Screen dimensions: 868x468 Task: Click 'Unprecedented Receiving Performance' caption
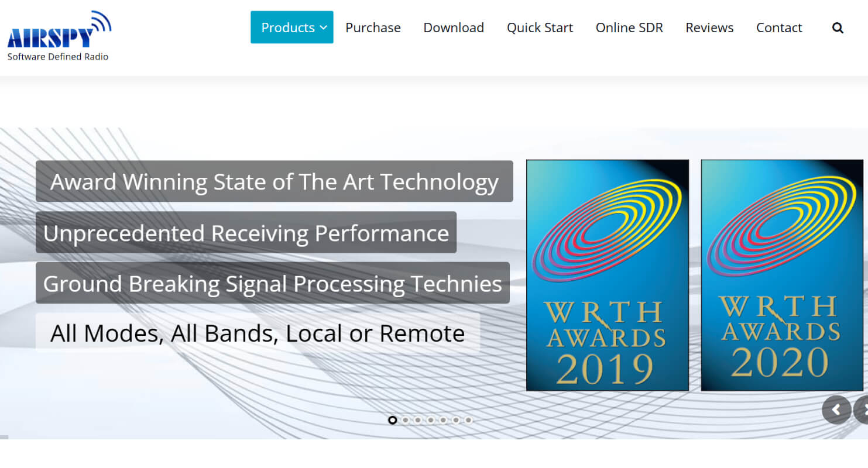pyautogui.click(x=246, y=232)
